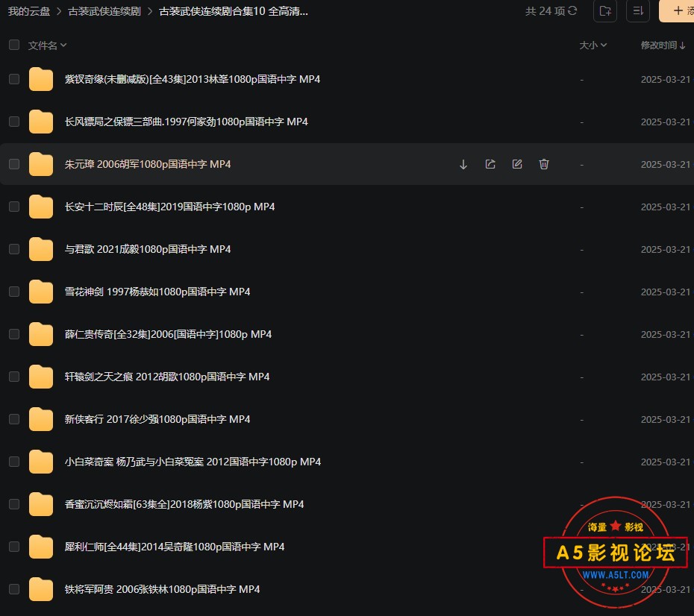Open 与君歌 2021成毅1080p folder name

(x=148, y=249)
